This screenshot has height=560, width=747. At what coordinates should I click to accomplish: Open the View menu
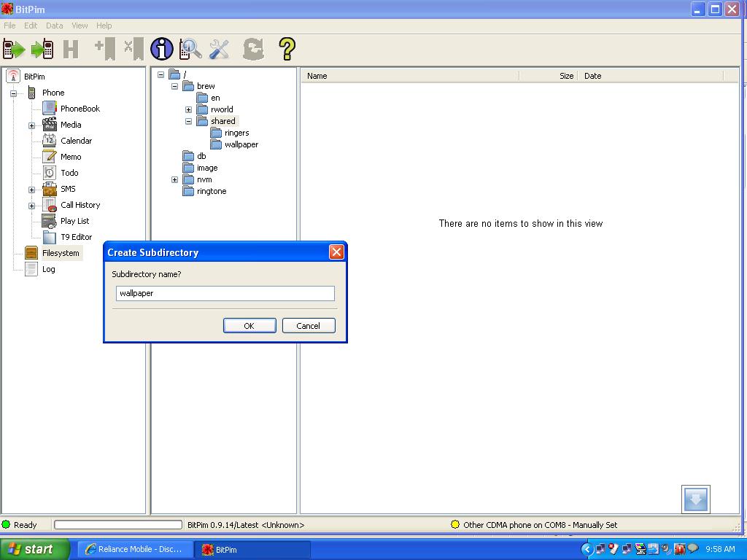coord(80,26)
